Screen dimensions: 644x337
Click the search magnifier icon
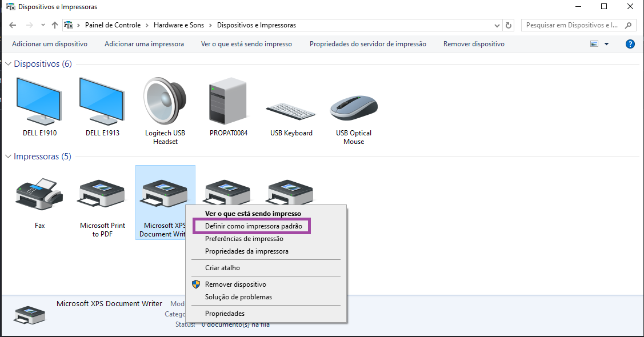pyautogui.click(x=628, y=25)
